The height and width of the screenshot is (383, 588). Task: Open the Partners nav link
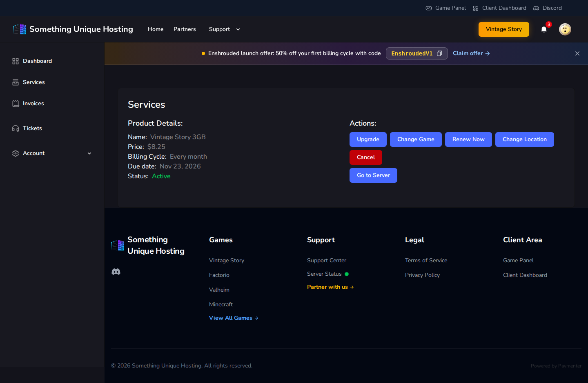click(185, 29)
